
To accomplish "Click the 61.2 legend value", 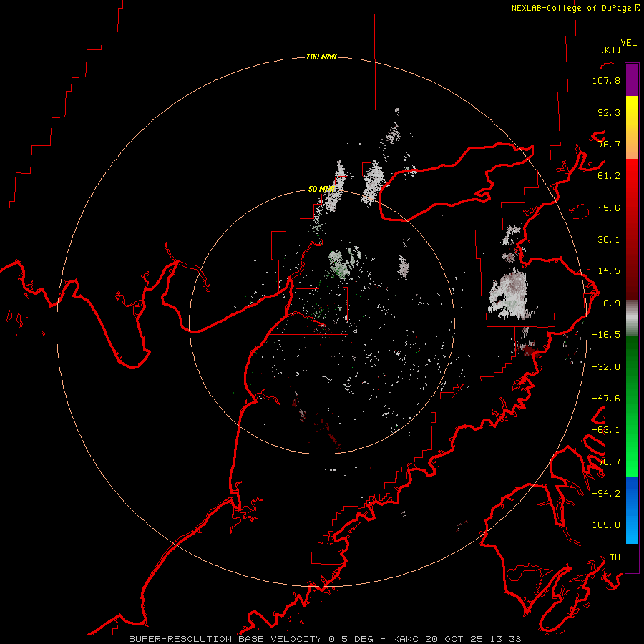I will tap(609, 176).
